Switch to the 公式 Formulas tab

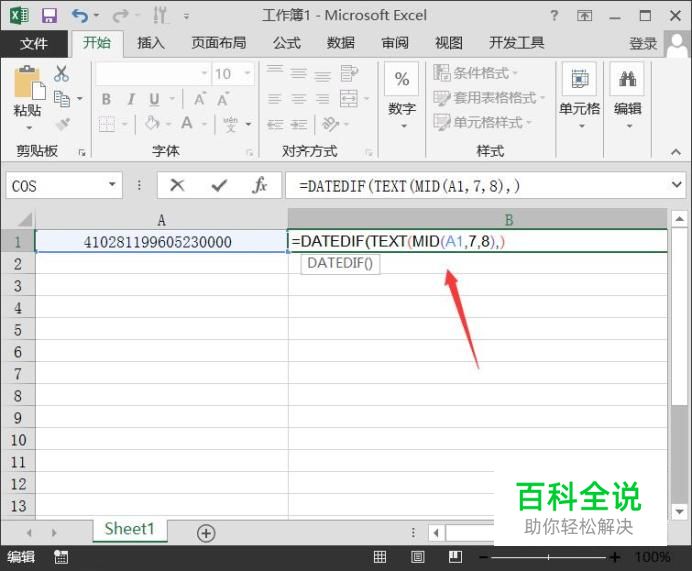click(287, 43)
